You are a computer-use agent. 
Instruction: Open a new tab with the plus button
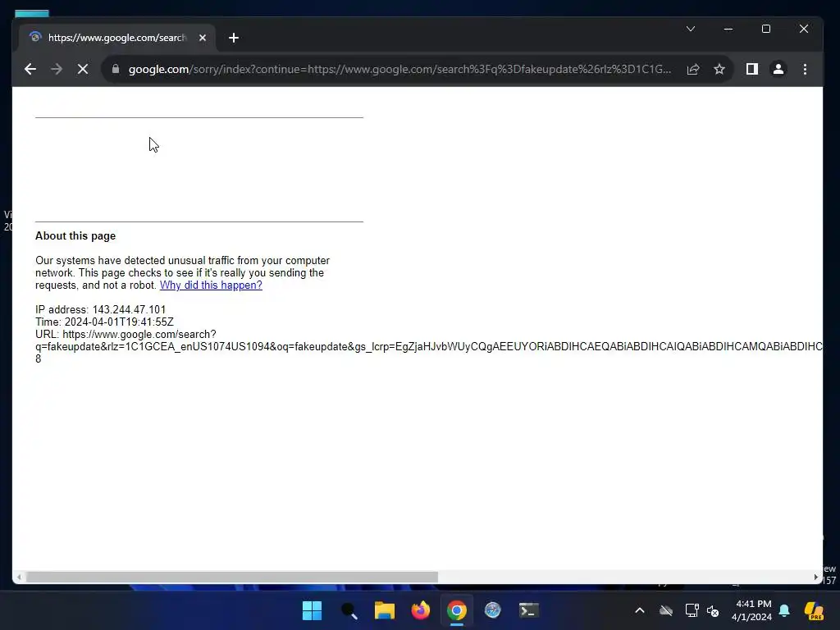234,38
